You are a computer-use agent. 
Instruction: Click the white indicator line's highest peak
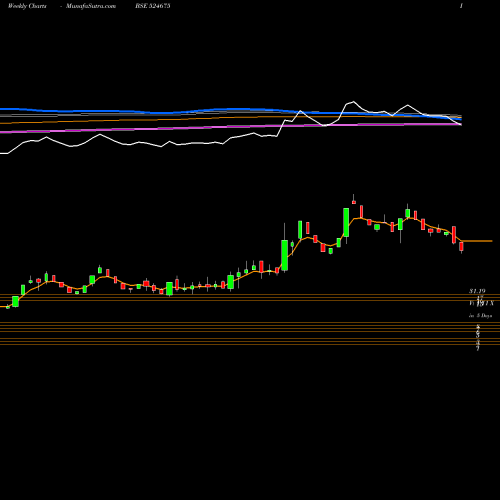coord(353,102)
